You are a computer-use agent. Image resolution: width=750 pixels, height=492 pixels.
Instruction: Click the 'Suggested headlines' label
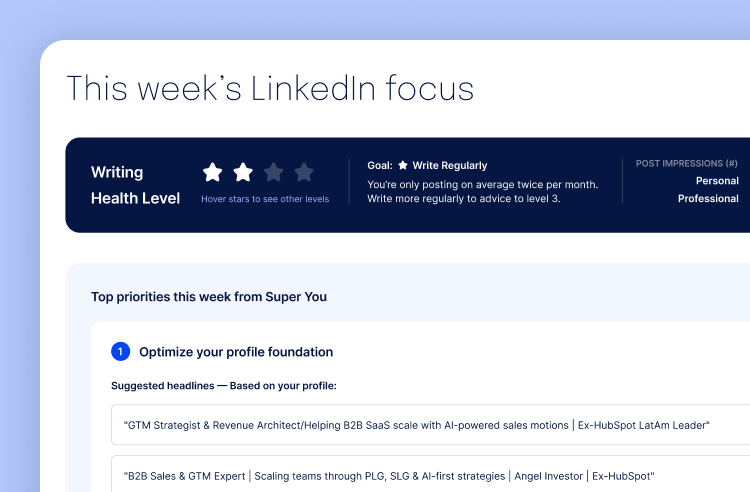pos(224,385)
